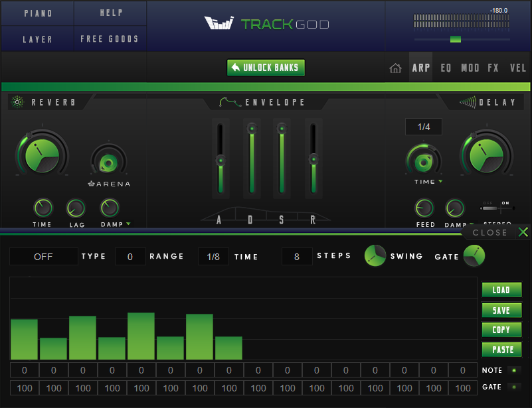Click the CLOSE label
Image resolution: width=532 pixels, height=408 pixels.
click(x=490, y=232)
